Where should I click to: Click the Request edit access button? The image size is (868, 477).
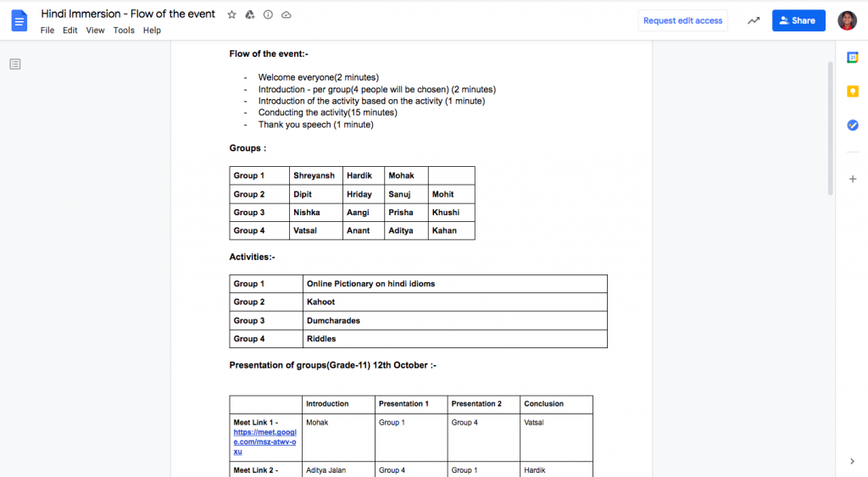(682, 21)
